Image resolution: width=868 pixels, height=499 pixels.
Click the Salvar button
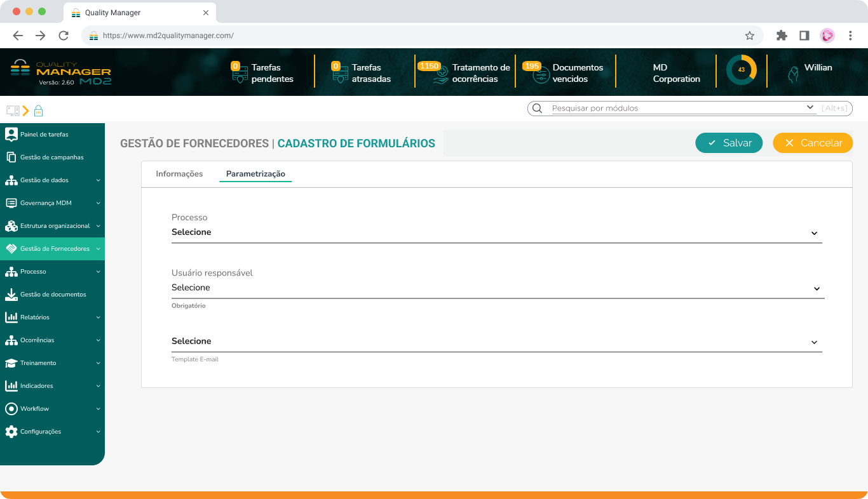[x=729, y=143]
